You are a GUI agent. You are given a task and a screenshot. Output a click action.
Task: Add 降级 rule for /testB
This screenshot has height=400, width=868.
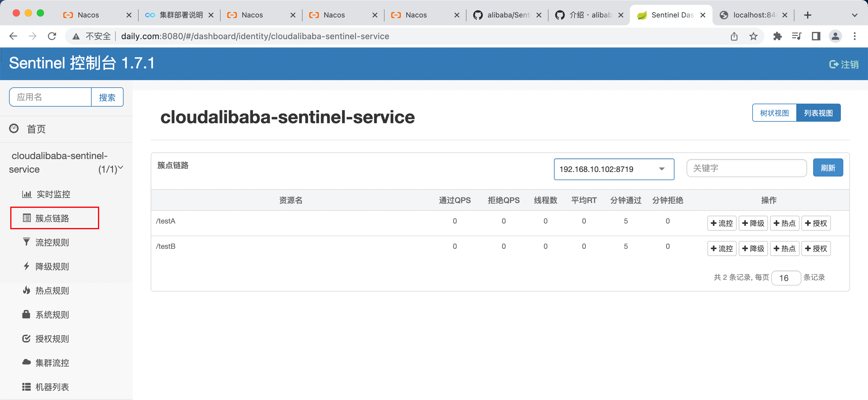click(753, 248)
